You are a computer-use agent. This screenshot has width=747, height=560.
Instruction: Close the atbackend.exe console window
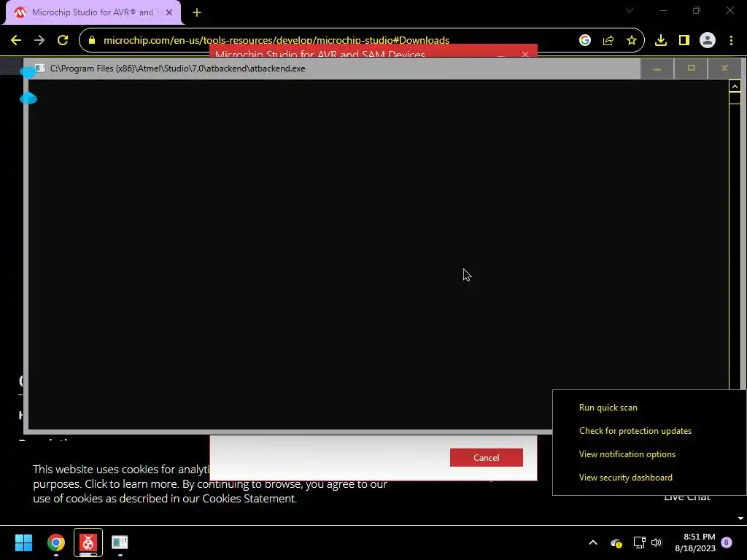tap(724, 69)
